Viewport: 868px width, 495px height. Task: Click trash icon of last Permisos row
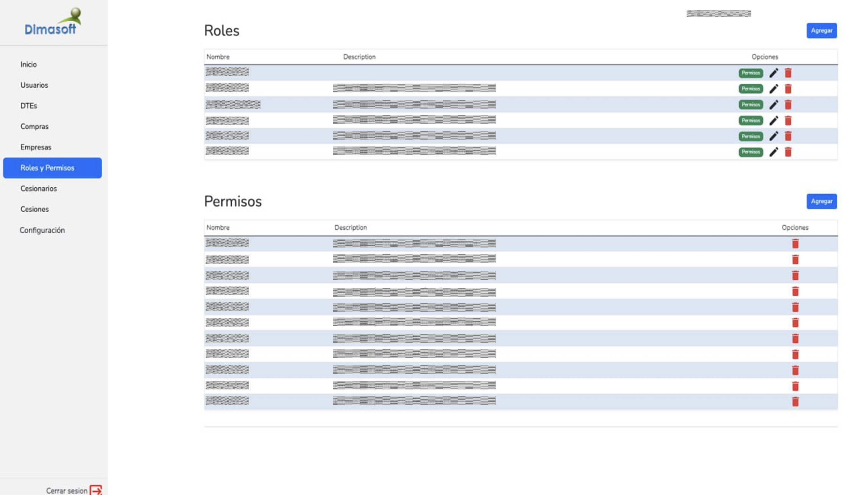[795, 402]
